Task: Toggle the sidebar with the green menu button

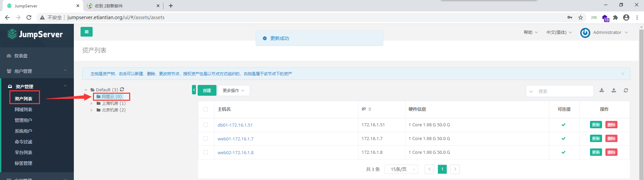Action: (87, 32)
